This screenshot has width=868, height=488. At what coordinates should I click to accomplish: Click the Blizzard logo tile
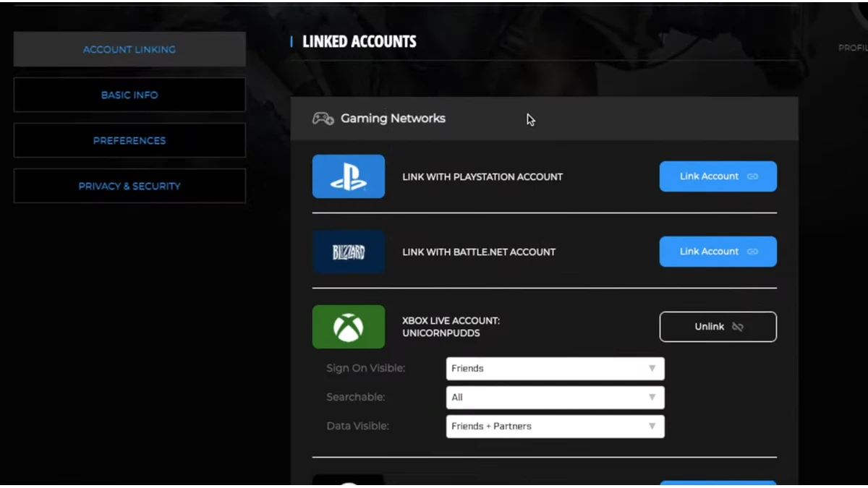(349, 252)
